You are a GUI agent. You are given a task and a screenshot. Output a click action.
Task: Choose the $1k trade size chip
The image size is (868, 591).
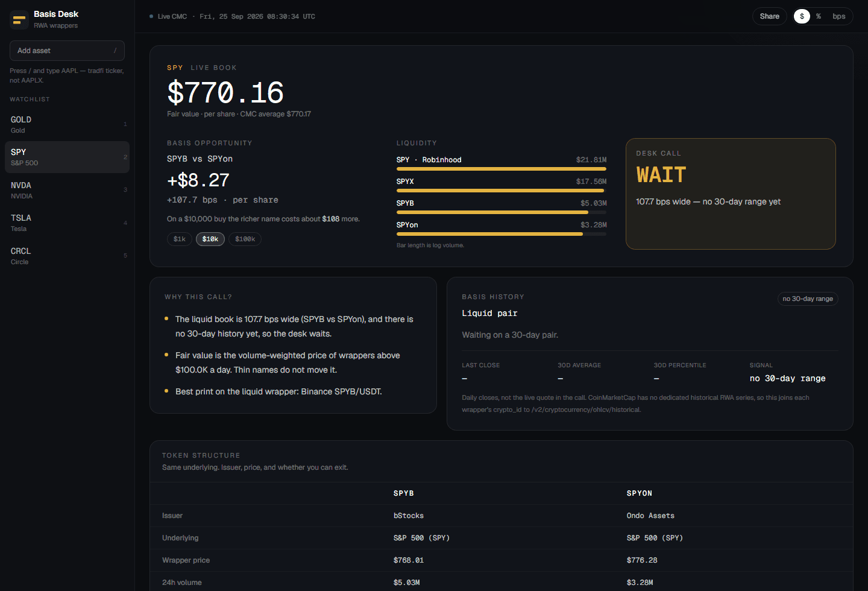click(180, 239)
